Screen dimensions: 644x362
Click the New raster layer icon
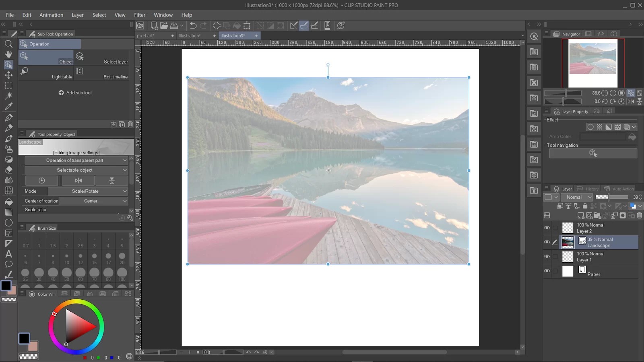pyautogui.click(x=581, y=216)
